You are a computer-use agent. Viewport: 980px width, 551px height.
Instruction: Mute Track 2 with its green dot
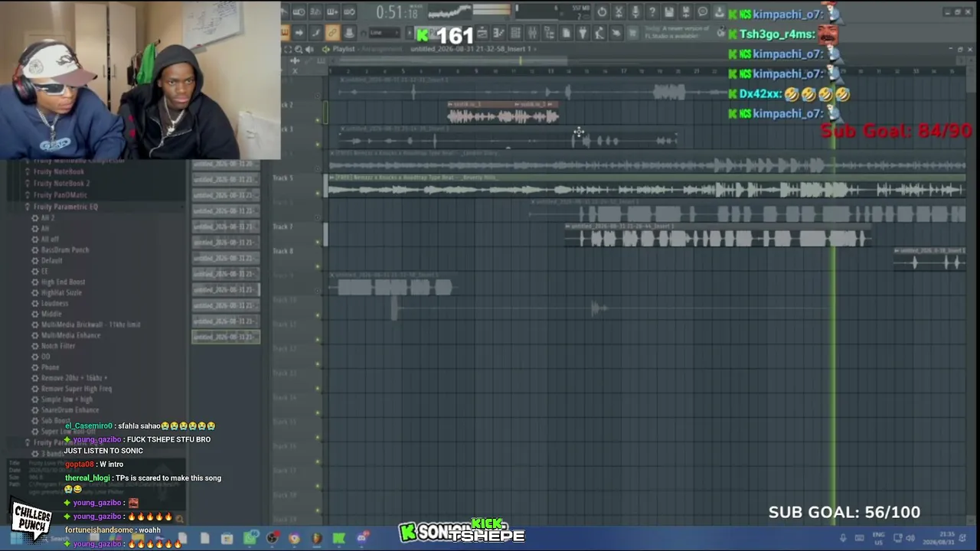318,119
